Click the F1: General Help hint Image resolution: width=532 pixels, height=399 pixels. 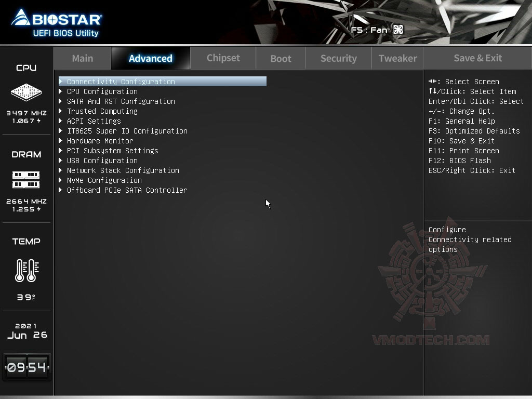pyautogui.click(x=461, y=121)
